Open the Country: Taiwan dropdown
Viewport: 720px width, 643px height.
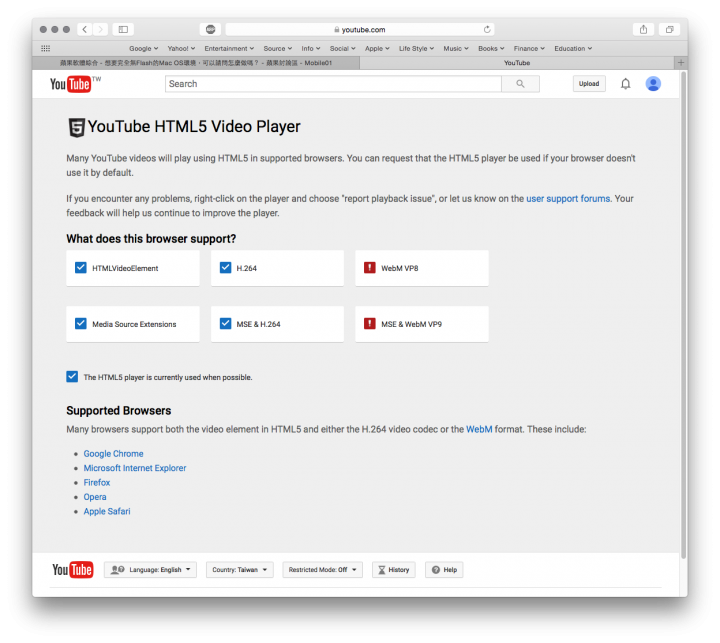click(x=240, y=570)
